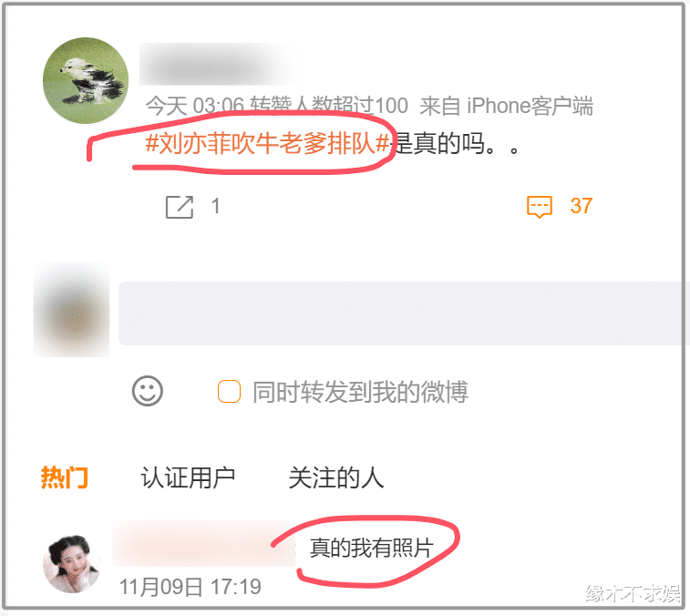Click the repost count 1
The height and width of the screenshot is (616, 690).
coord(215,206)
